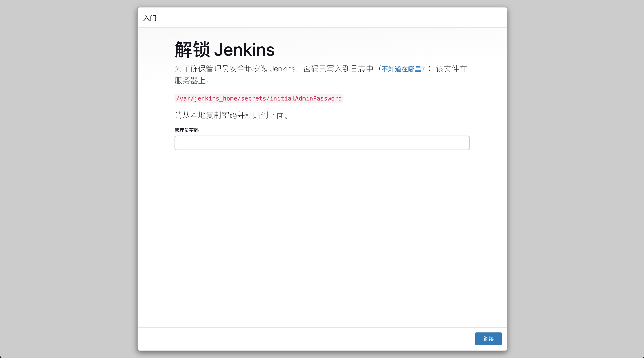Click the footer bar left of 继续
644x358 pixels.
pos(300,339)
